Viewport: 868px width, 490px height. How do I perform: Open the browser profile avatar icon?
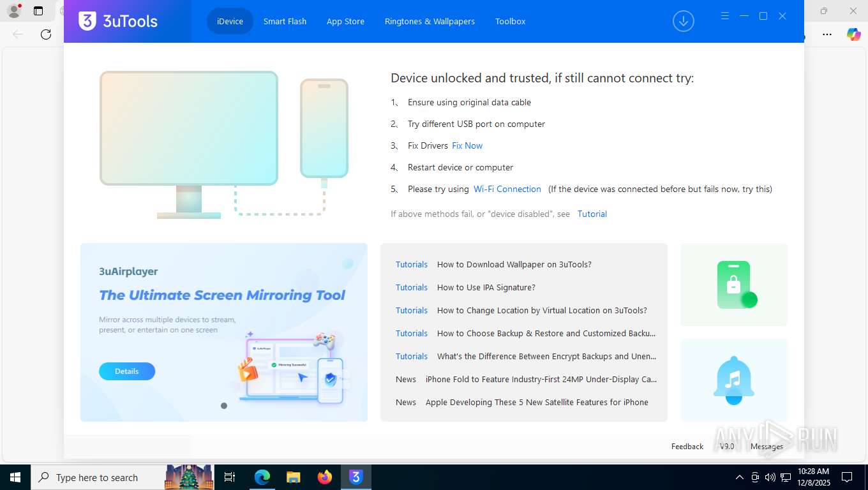[14, 11]
